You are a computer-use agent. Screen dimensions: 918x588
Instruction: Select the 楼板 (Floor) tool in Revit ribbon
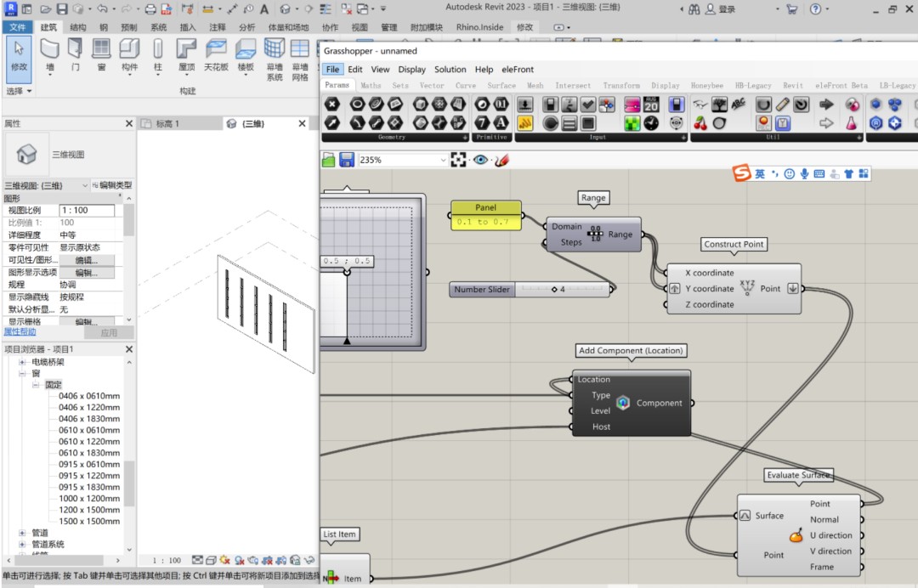pyautogui.click(x=246, y=54)
